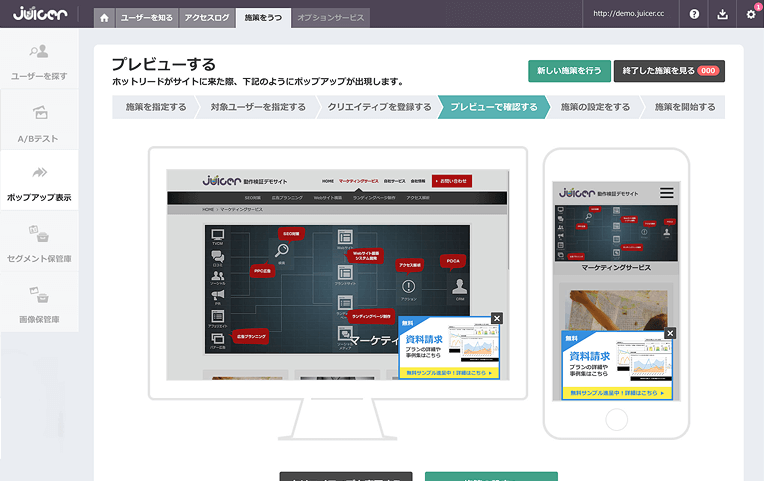This screenshot has width=764, height=481.
Task: Go to クリエイティブを登録する step
Action: (x=379, y=107)
